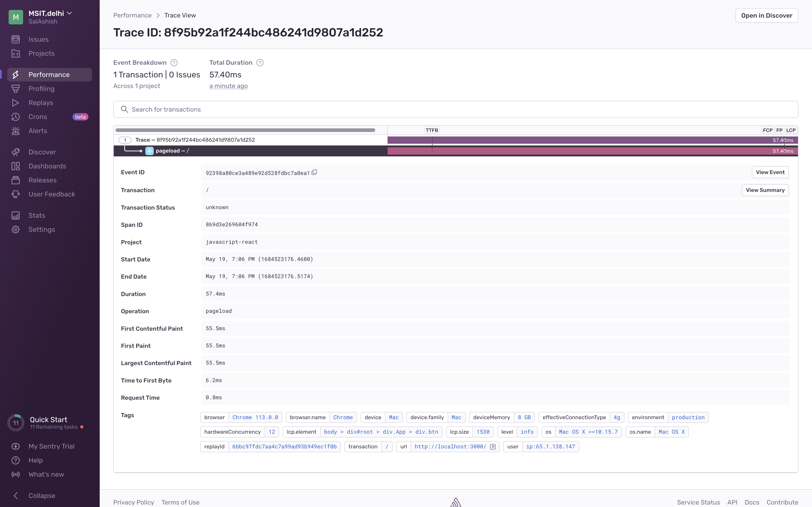Toggle the FCP marker label
Viewport: 812px width, 507px height.
(x=768, y=130)
